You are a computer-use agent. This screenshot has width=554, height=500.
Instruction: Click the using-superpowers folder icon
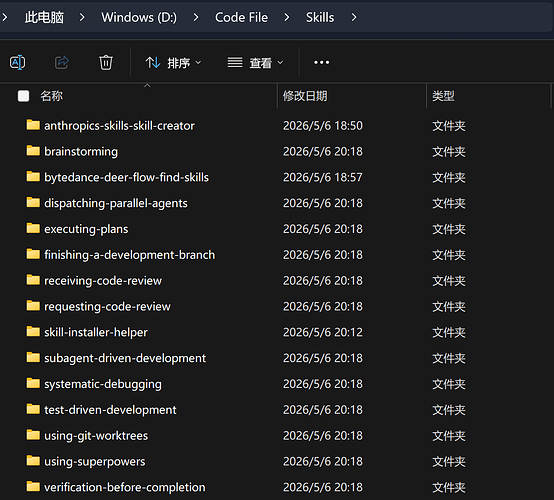coord(33,460)
